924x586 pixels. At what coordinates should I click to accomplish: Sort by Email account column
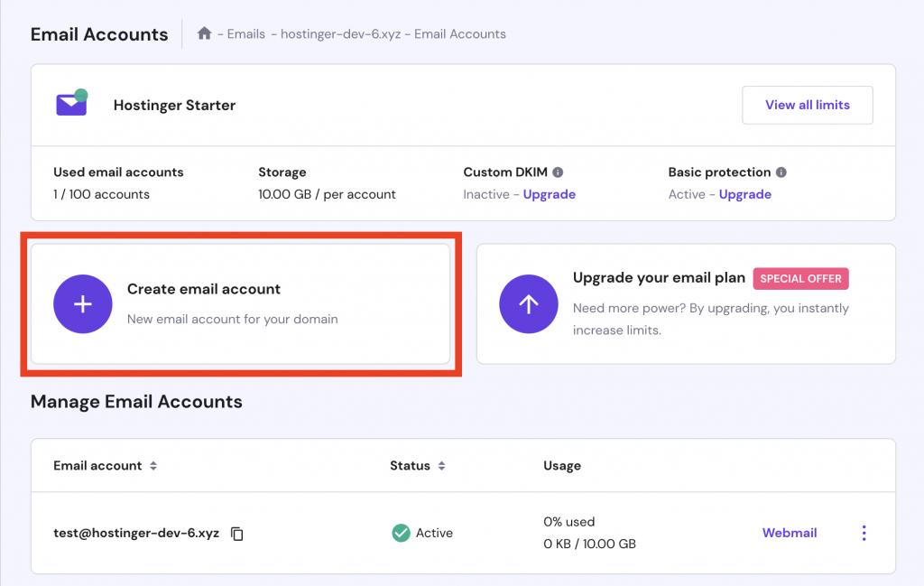pos(153,466)
